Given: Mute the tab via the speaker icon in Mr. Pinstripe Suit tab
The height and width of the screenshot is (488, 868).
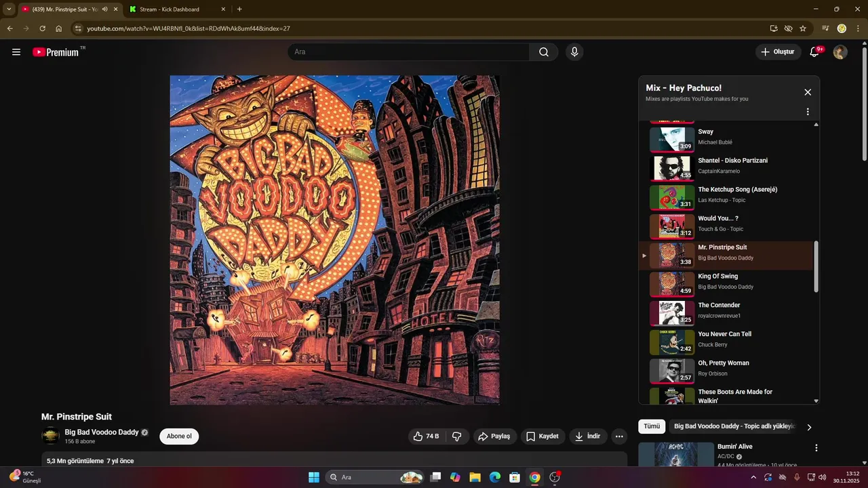Looking at the screenshot, I should 104,9.
